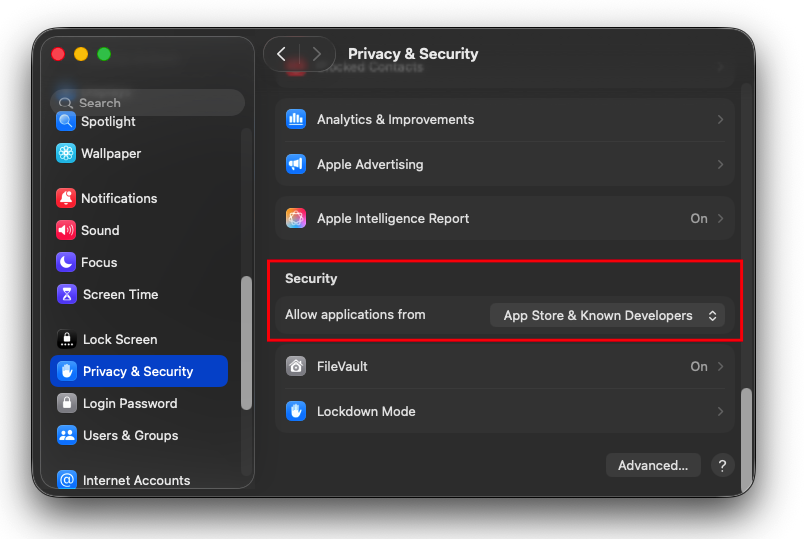Click the Users & Groups icon
The image size is (804, 539).
coord(67,435)
